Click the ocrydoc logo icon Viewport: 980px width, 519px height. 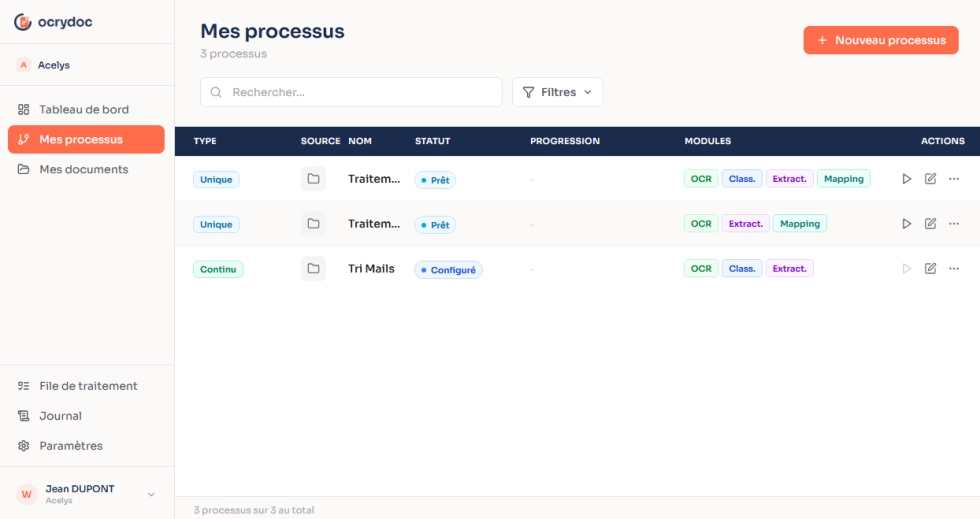tap(22, 22)
